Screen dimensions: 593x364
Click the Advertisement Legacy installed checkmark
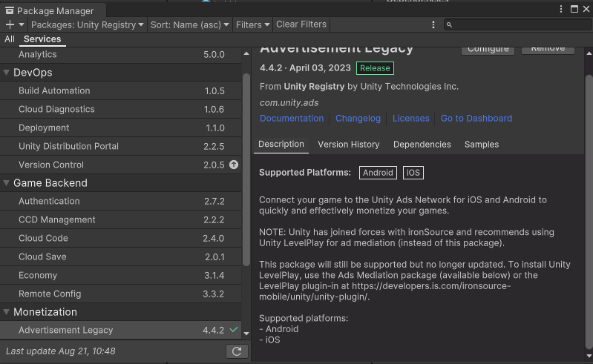click(x=234, y=330)
